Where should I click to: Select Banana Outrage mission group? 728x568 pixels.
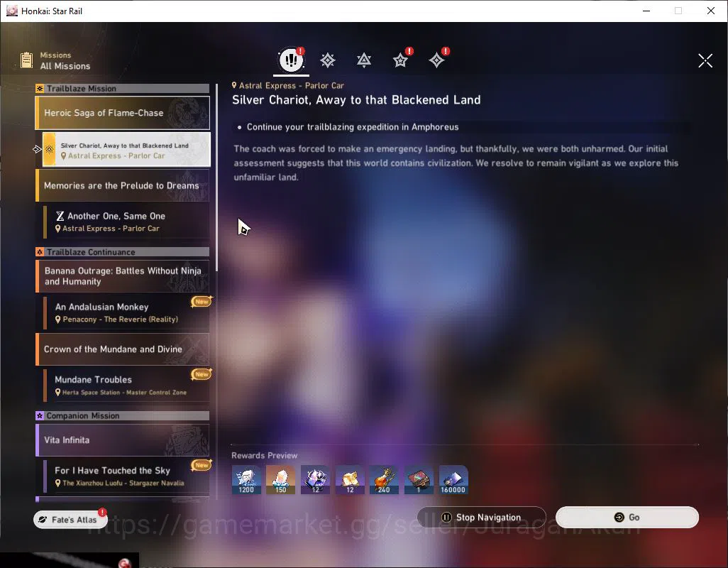123,276
